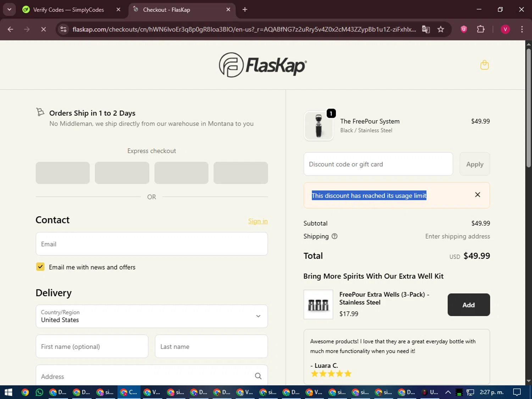
Task: Click the FlasKap logo
Action: click(x=263, y=65)
